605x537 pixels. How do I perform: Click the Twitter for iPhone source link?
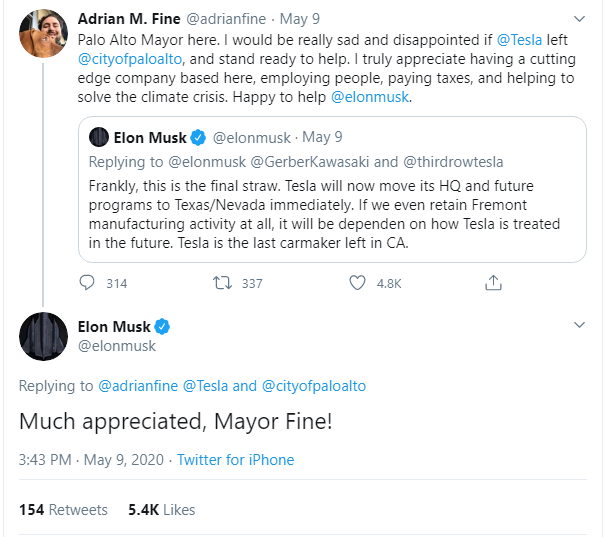coord(235,460)
